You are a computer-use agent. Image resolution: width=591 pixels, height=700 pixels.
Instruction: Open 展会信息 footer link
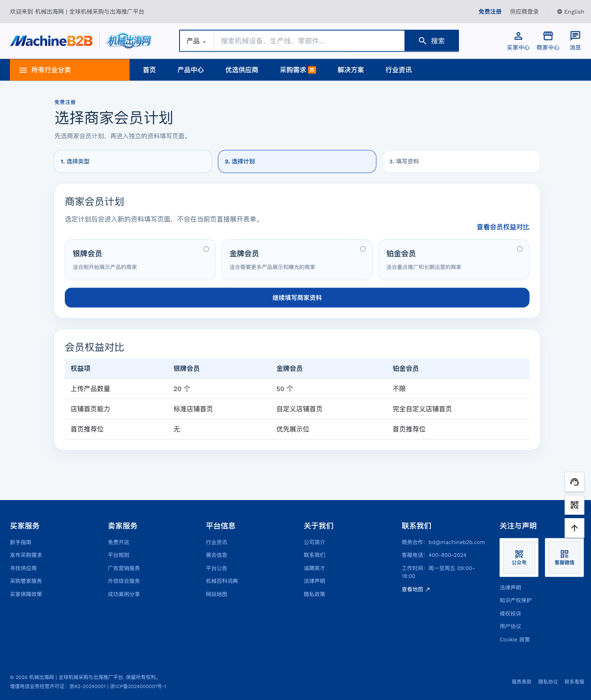[x=217, y=555]
